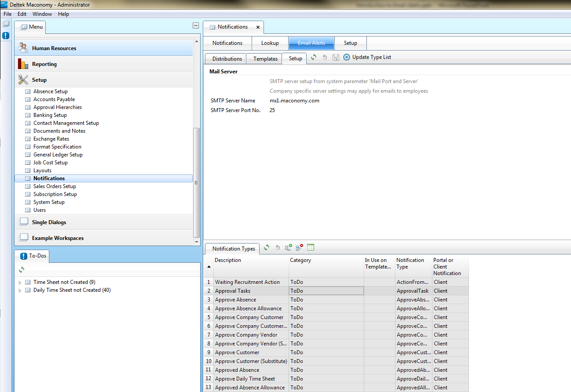Screen dimensions: 571x392
Task: Click refresh icon beside the Setup sub-tab
Action: (314, 57)
